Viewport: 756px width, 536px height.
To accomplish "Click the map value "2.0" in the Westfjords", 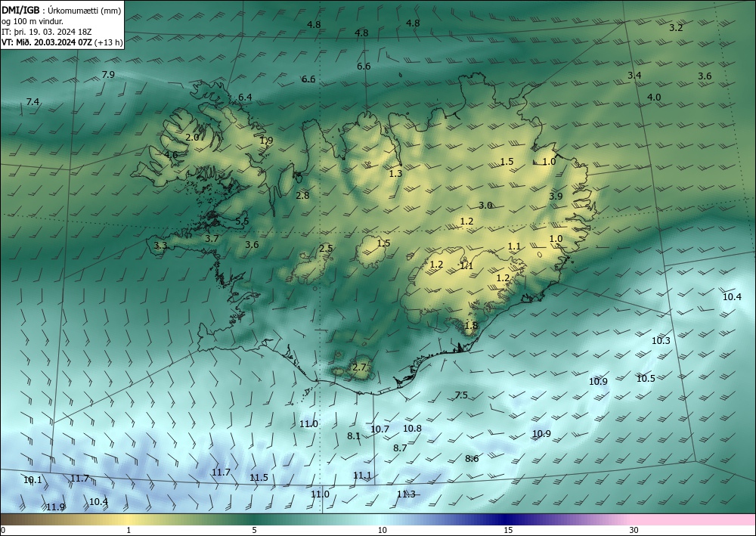I will (192, 138).
